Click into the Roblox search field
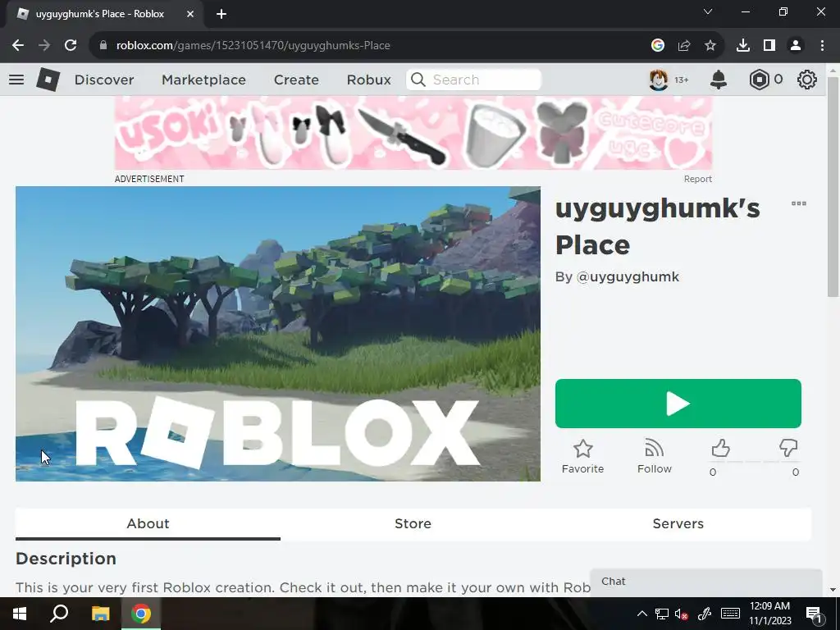Viewport: 840px width, 630px height. pos(474,80)
